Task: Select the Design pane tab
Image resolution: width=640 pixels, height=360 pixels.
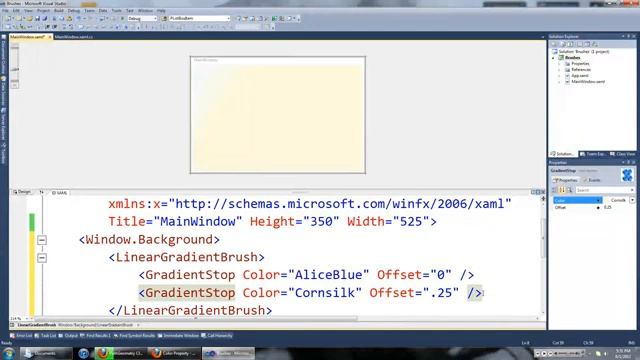Action: (22, 192)
